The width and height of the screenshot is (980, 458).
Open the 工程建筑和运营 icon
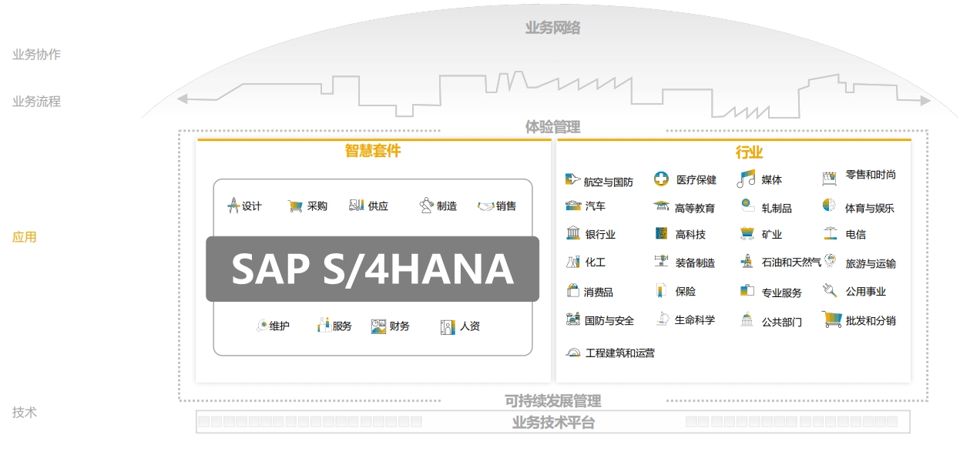pyautogui.click(x=572, y=353)
